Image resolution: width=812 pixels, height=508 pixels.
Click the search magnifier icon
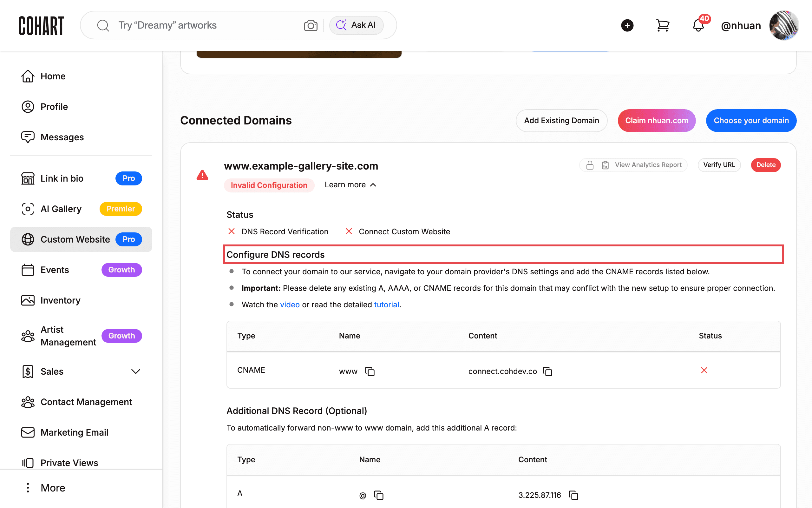click(103, 25)
